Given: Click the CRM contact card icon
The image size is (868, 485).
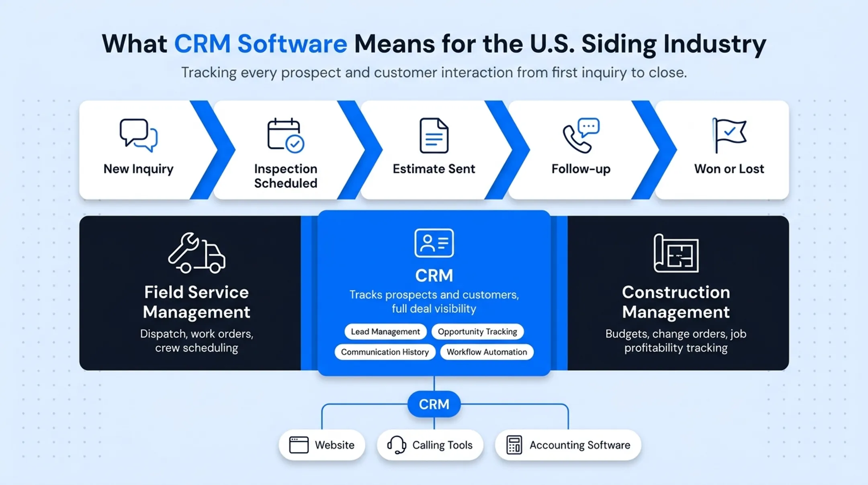Looking at the screenshot, I should [434, 243].
